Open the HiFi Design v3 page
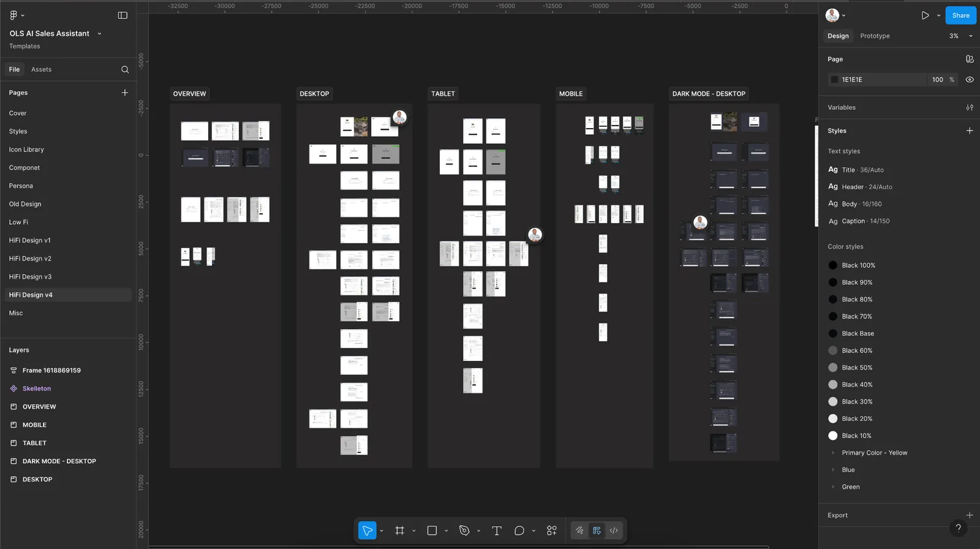 [30, 277]
